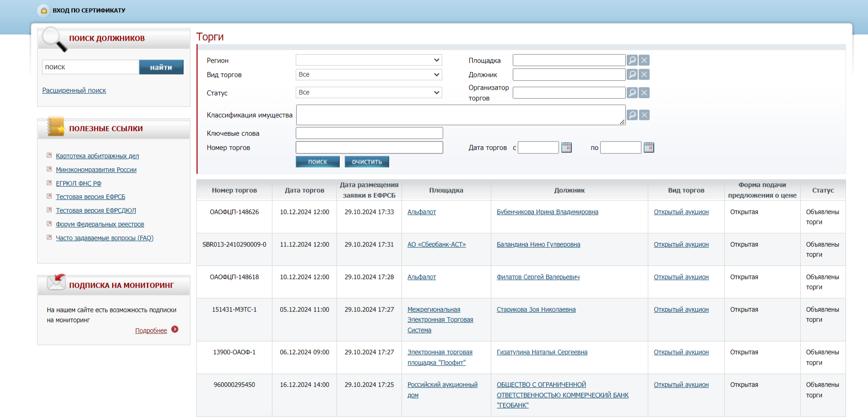Open calendar for end date 'по'
Image resolution: width=868 pixels, height=417 pixels.
[x=649, y=148]
